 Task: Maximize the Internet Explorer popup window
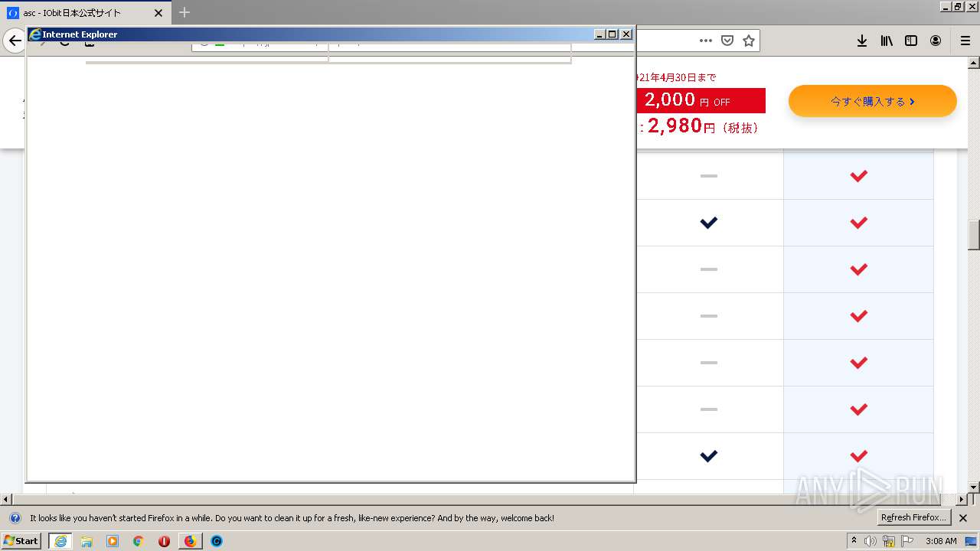pos(612,34)
